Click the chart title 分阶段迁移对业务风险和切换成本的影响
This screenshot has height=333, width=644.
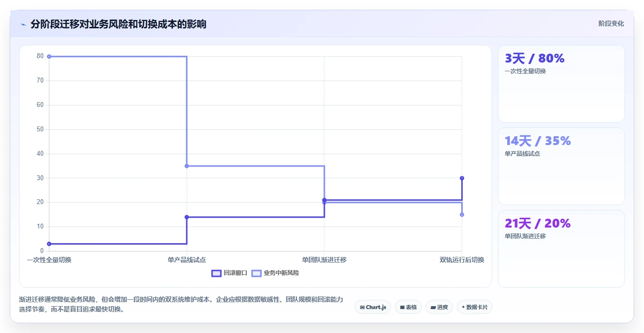point(118,24)
